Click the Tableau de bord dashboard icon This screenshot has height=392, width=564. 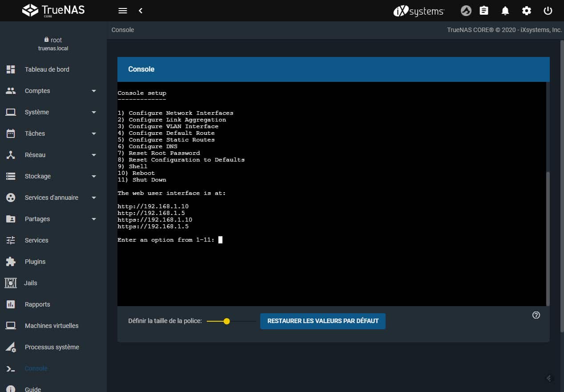11,69
